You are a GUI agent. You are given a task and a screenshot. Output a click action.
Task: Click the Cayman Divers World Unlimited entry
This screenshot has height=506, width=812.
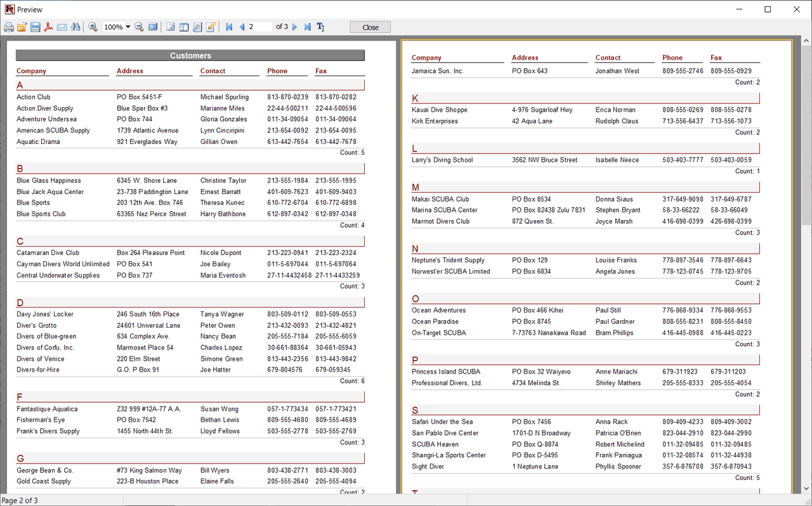pyautogui.click(x=63, y=264)
